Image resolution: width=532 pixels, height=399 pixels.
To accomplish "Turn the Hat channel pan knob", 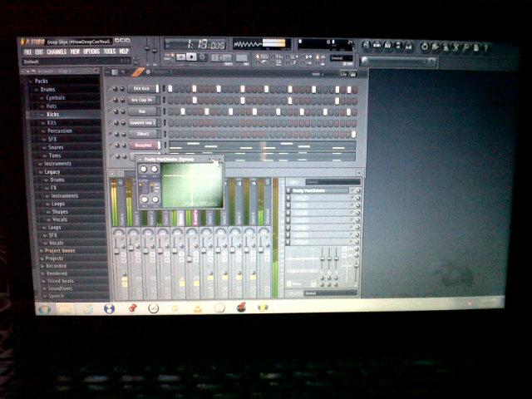I will pos(116,111).
